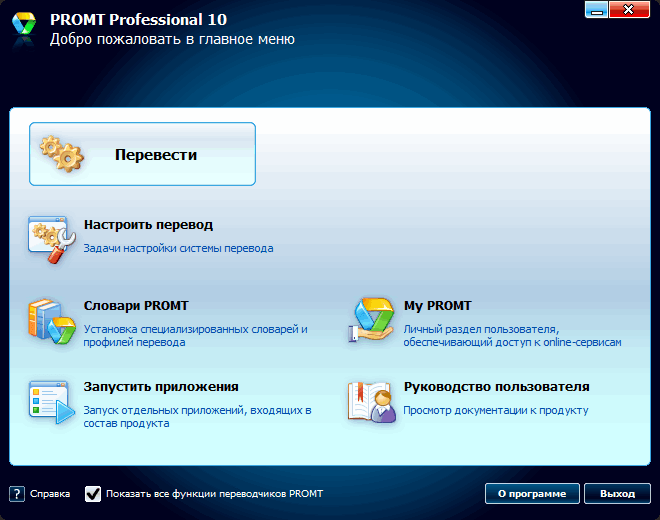Image resolution: width=660 pixels, height=520 pixels.
Task: Click text 'Запуск отдельных приложений, входящих в состав продукта'
Action: (197, 416)
